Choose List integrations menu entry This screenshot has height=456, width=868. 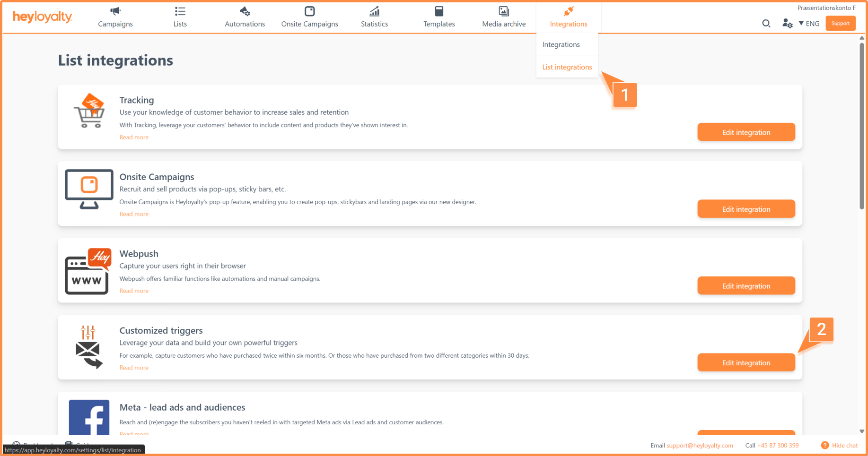567,67
